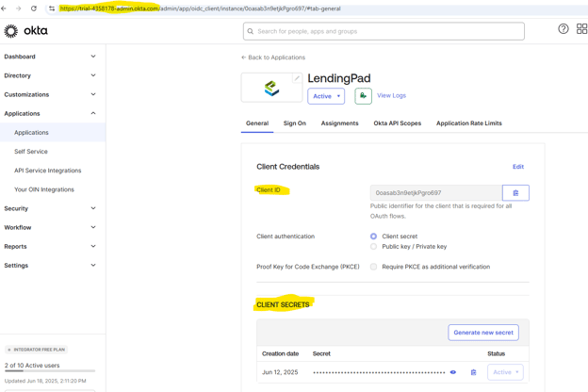Expand the Reports menu

click(50, 247)
